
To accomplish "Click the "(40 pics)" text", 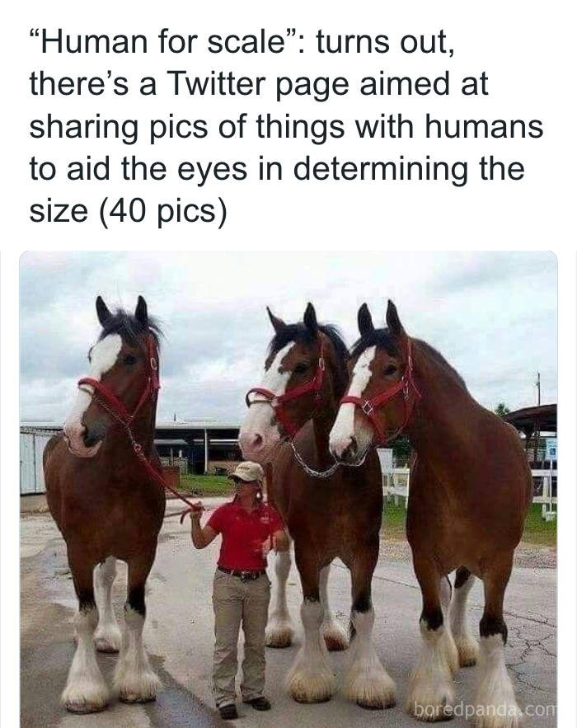I will [162, 210].
